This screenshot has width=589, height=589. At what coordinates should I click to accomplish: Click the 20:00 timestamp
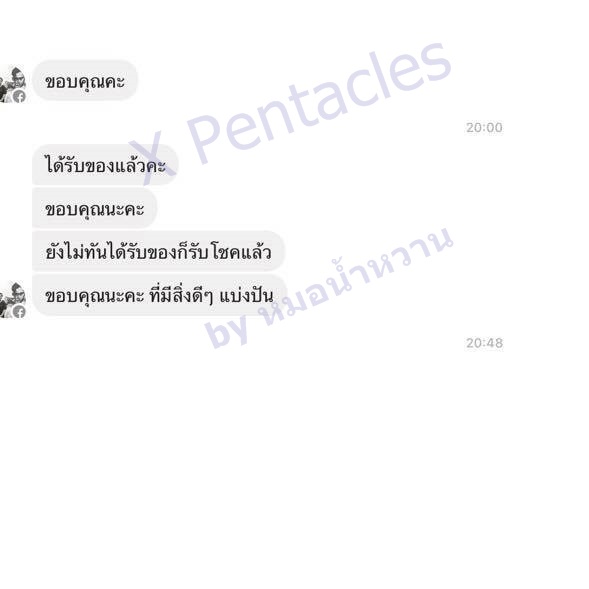(x=484, y=127)
